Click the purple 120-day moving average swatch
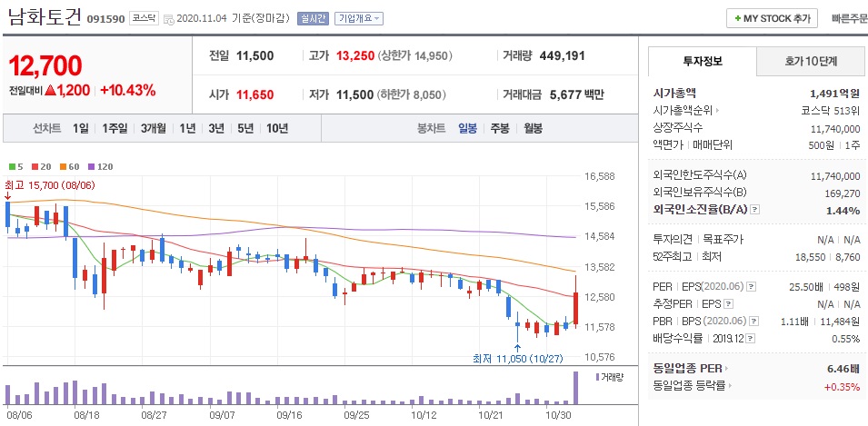868x426 pixels. click(91, 166)
